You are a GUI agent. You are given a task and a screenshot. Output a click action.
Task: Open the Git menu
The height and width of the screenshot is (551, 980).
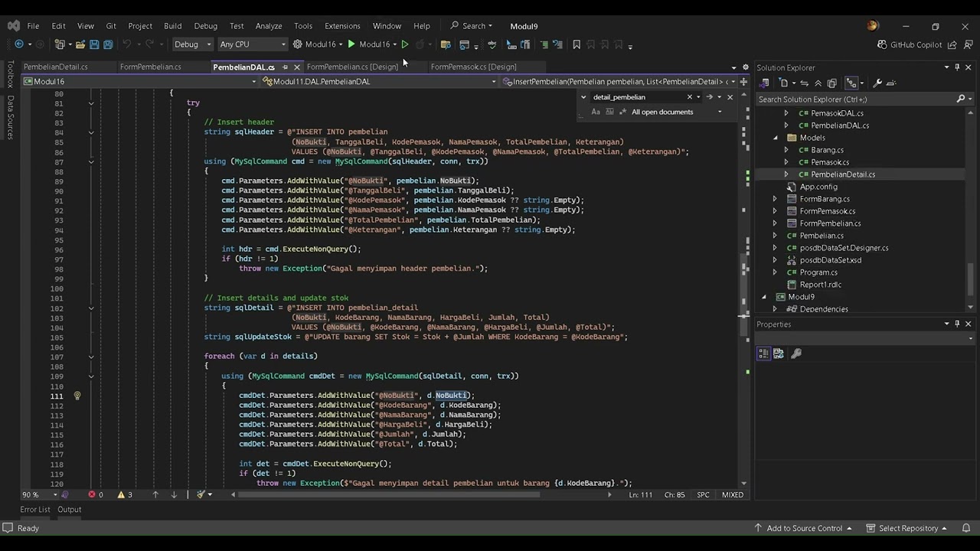(x=111, y=25)
